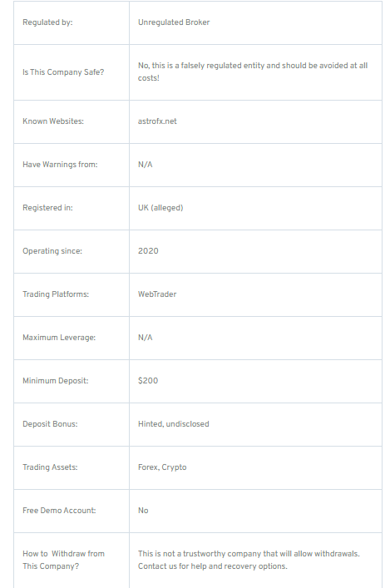The image size is (390, 588).
Task: Click the 'Known Websites:' label
Action: click(53, 121)
